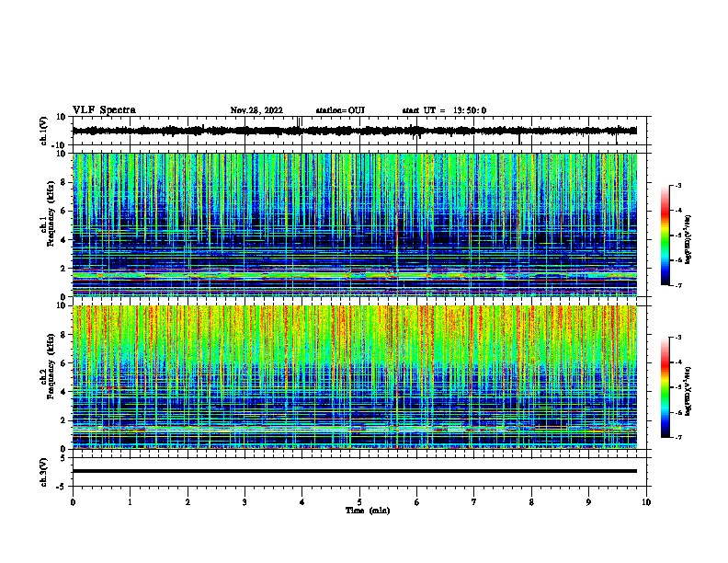Click the ch.1 waveform amplitude trace panel
Viewport: 728px width, 563px height.
click(x=359, y=131)
